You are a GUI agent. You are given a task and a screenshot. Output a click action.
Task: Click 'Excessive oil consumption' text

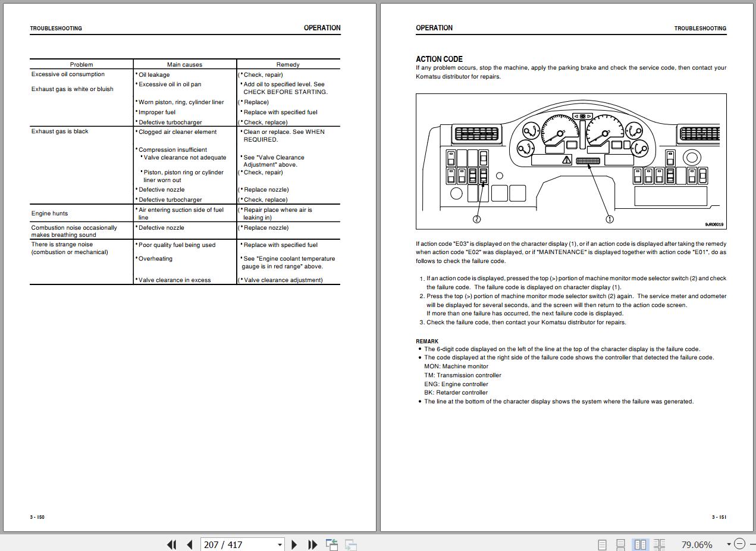point(68,74)
